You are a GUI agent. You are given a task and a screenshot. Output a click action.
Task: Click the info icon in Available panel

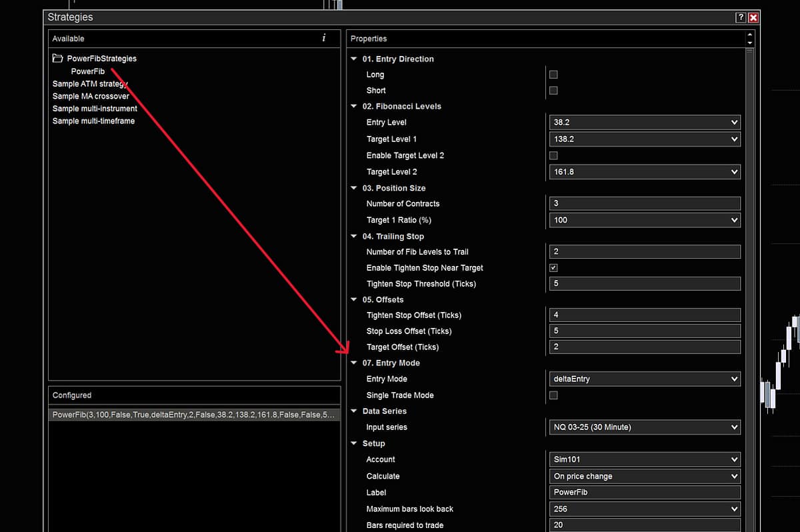pyautogui.click(x=324, y=39)
